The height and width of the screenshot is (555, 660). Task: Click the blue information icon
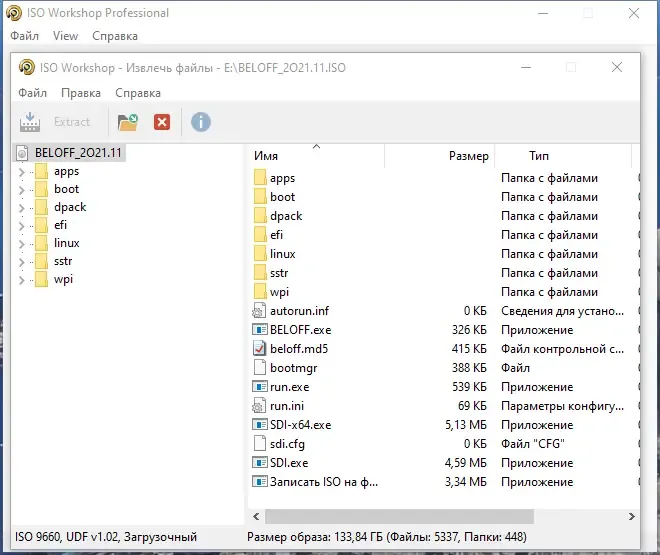point(201,122)
